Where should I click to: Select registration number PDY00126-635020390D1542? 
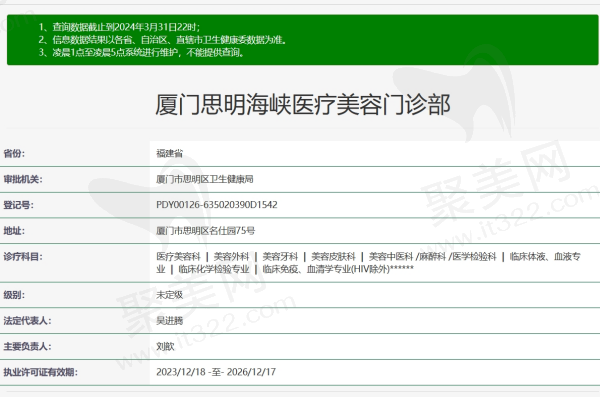(217, 205)
